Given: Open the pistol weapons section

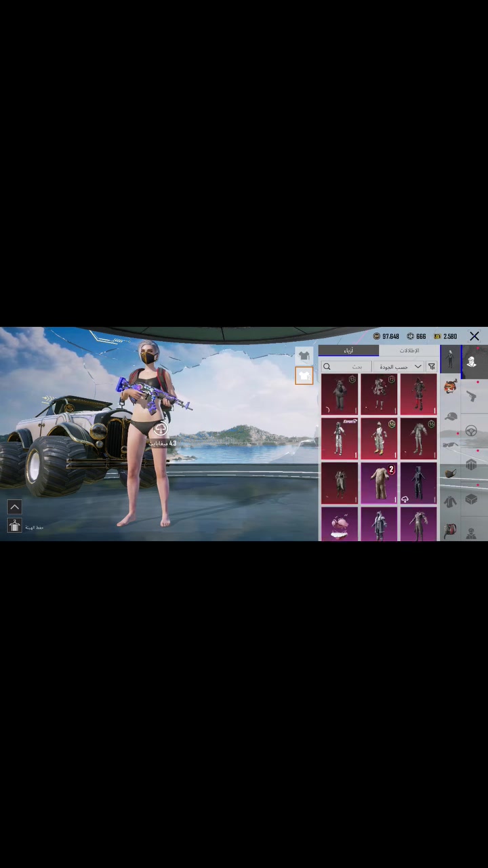Looking at the screenshot, I should [472, 396].
